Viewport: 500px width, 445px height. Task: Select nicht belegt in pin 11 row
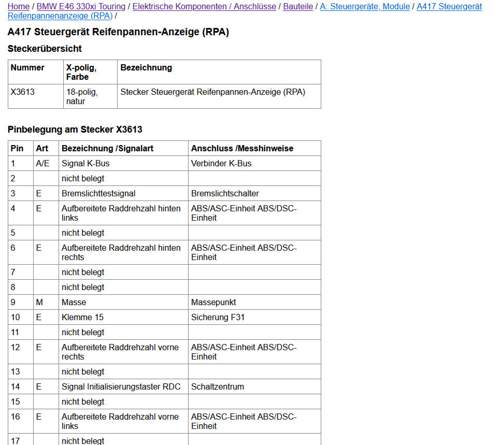tap(123, 332)
